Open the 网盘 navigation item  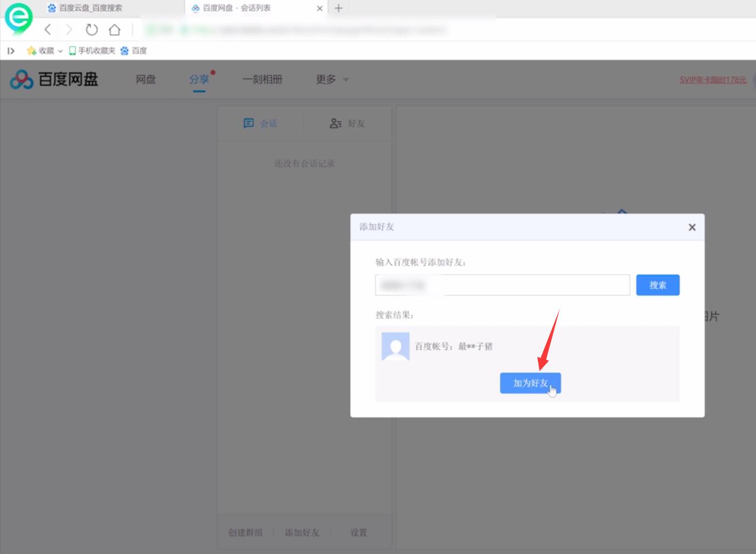tap(146, 79)
